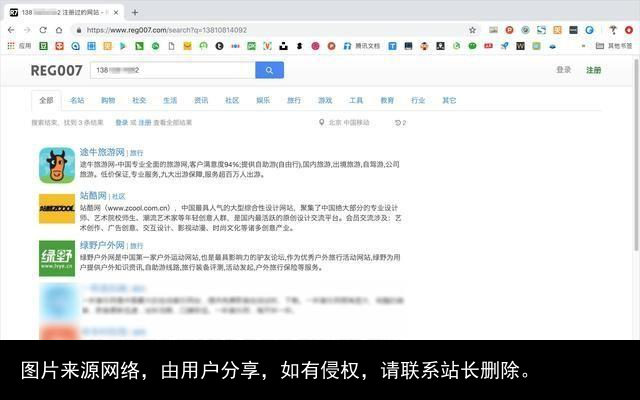
Task: Click 注册 link beside 查看全部结果
Action: (145, 122)
